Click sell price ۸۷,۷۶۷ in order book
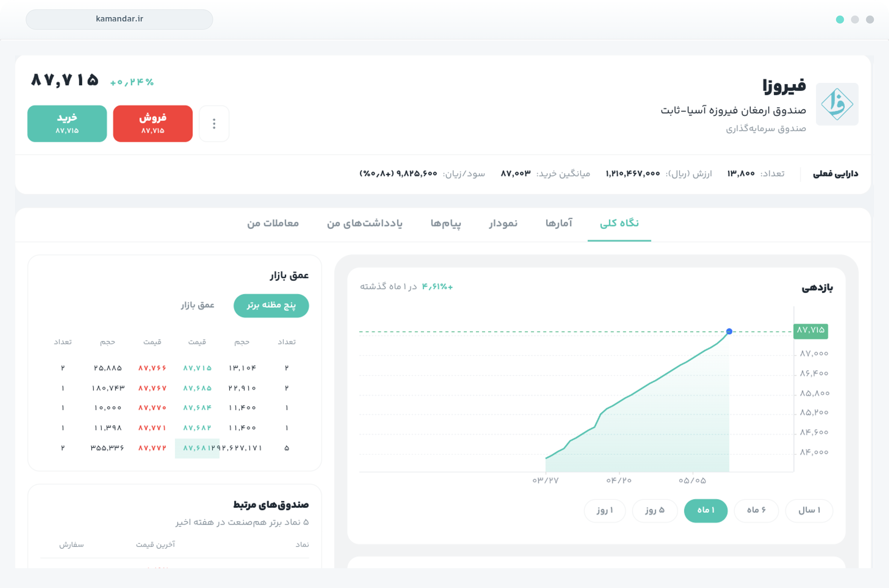The height and width of the screenshot is (588, 889). point(152,388)
